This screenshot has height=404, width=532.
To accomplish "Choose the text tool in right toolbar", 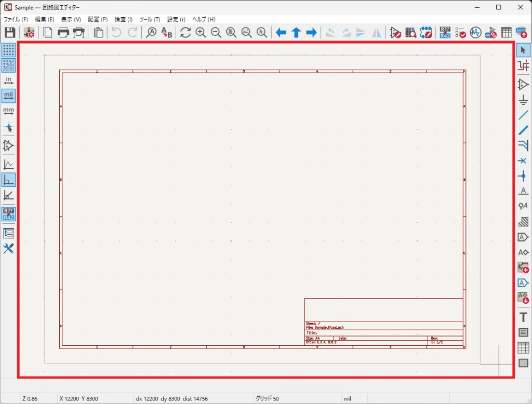I will 523,317.
